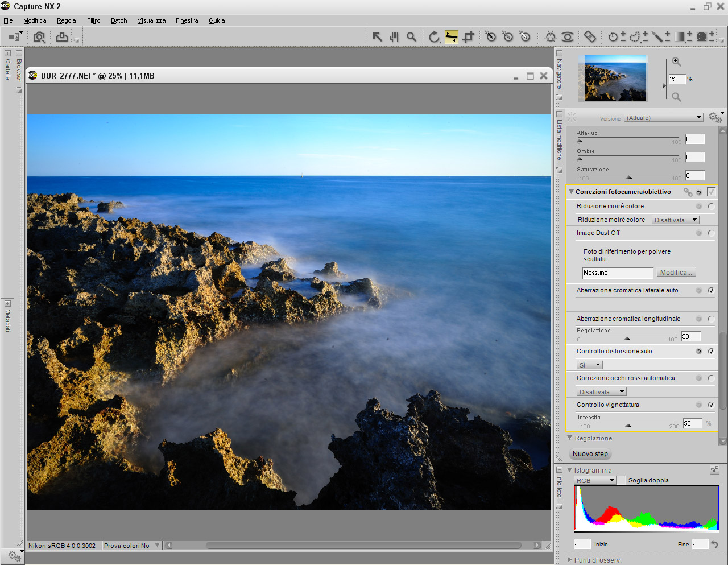Select the Crop tool
The image size is (728, 565).
468,37
